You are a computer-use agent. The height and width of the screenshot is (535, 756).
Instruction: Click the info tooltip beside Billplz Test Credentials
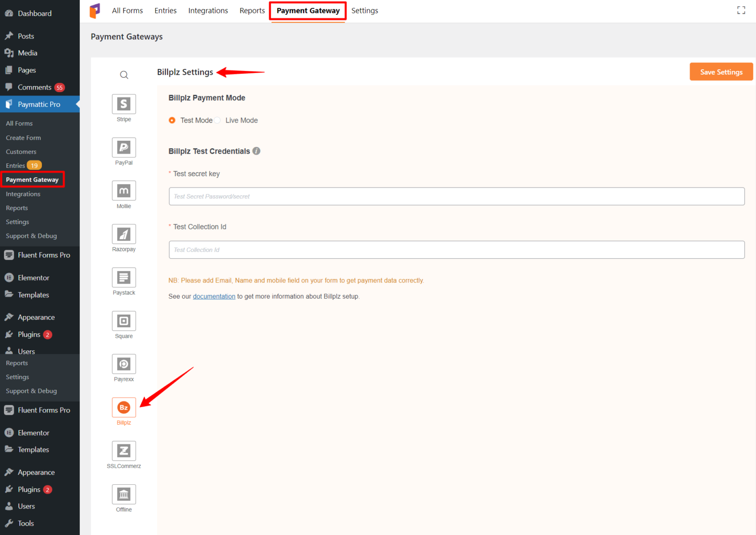[x=256, y=151]
